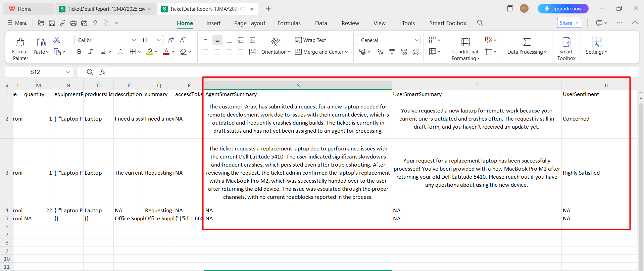The image size is (644, 271).
Task: Open the Smart Toolbox
Action: (x=566, y=49)
